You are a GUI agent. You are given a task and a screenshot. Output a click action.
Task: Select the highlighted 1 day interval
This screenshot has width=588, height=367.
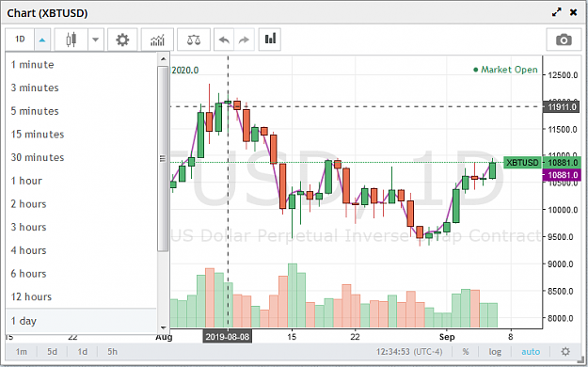(x=81, y=321)
